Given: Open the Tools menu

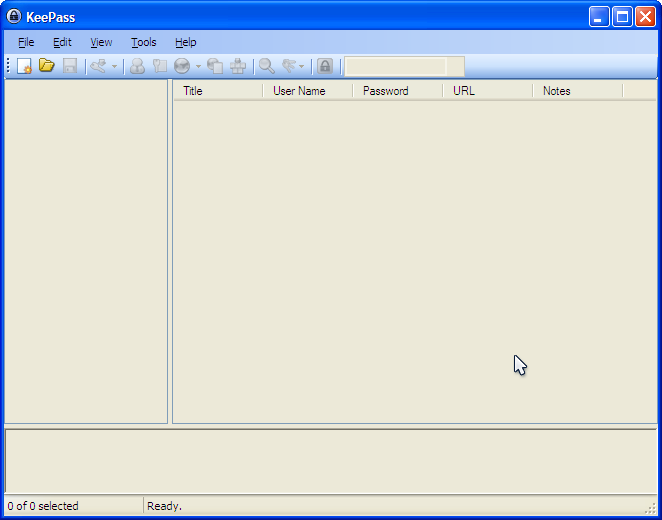Looking at the screenshot, I should click(144, 42).
